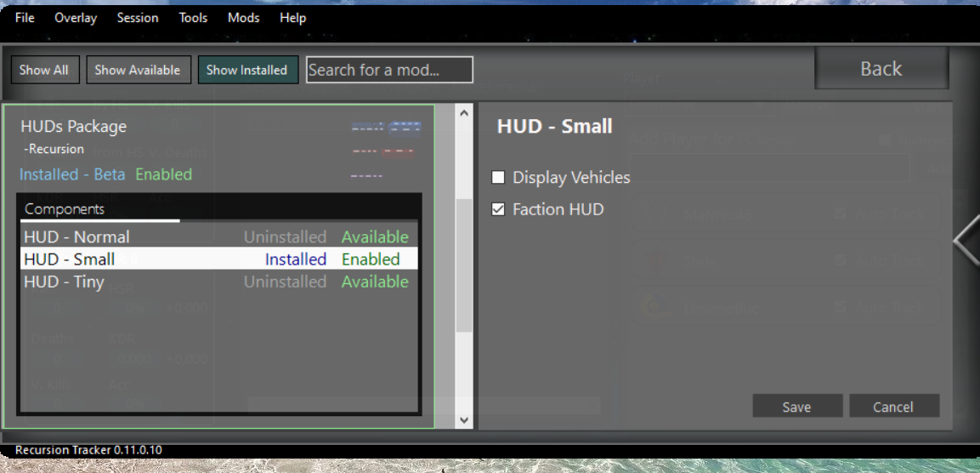This screenshot has width=980, height=473.
Task: Open the Help menu
Action: point(292,18)
